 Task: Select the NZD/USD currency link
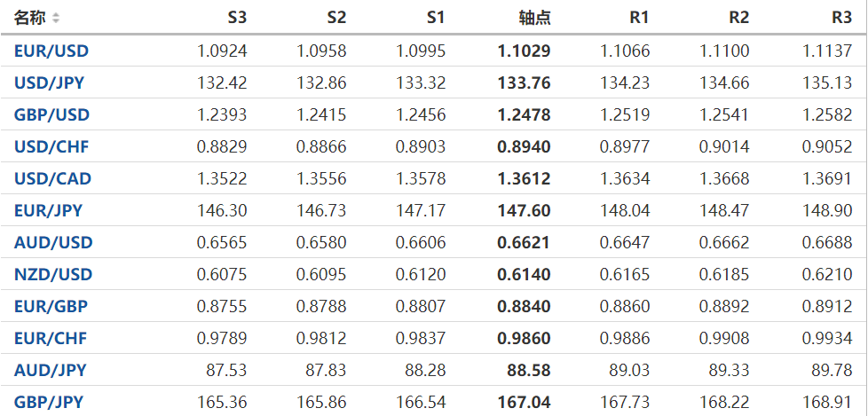click(x=52, y=274)
